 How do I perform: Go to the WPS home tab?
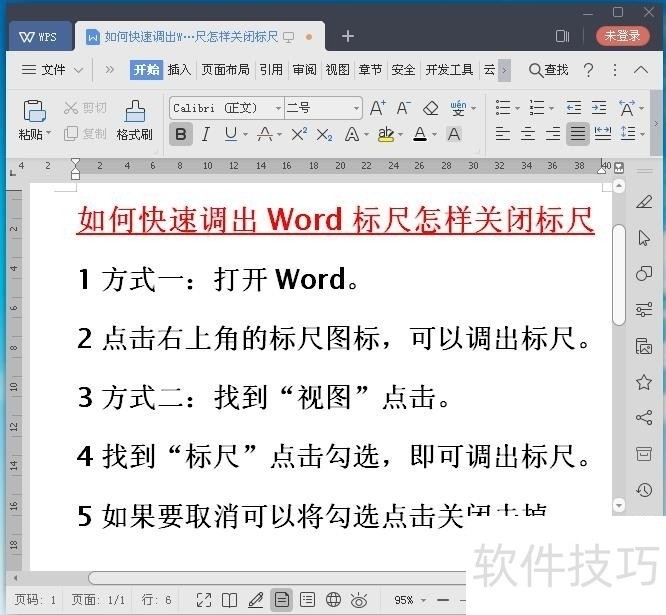[x=39, y=37]
